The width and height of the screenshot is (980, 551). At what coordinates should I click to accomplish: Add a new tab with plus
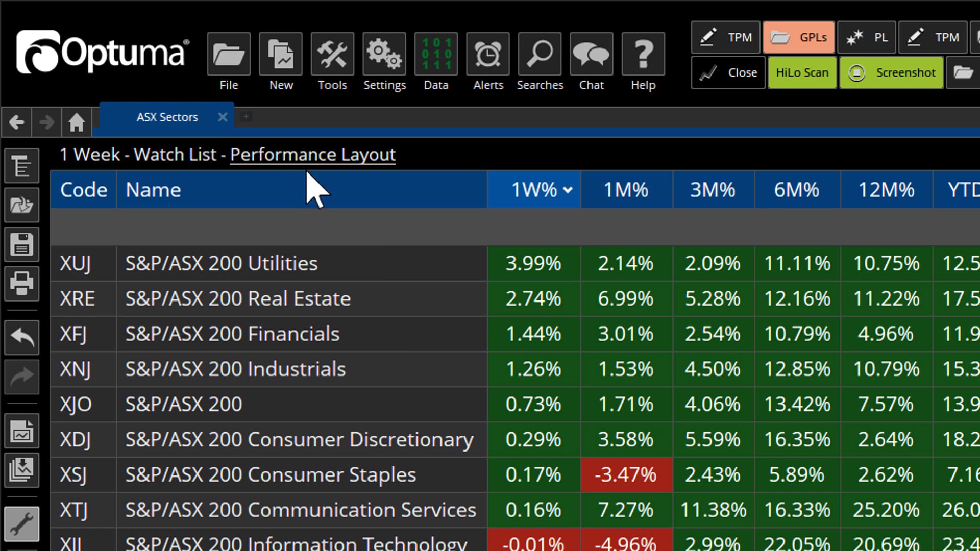pyautogui.click(x=246, y=117)
